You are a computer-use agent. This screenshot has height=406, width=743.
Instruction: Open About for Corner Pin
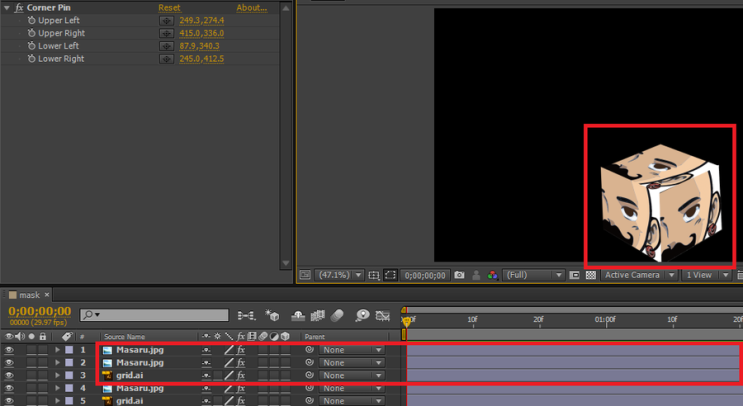[x=252, y=8]
